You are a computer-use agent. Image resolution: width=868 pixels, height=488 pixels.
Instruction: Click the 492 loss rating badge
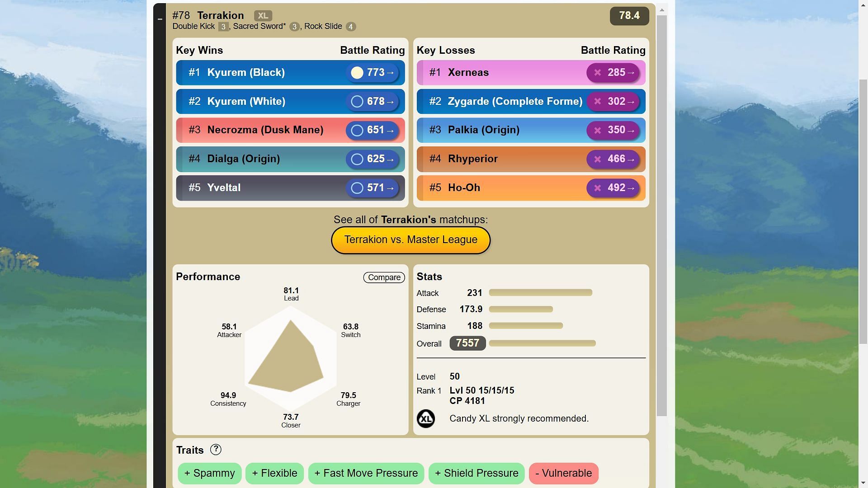[613, 188]
